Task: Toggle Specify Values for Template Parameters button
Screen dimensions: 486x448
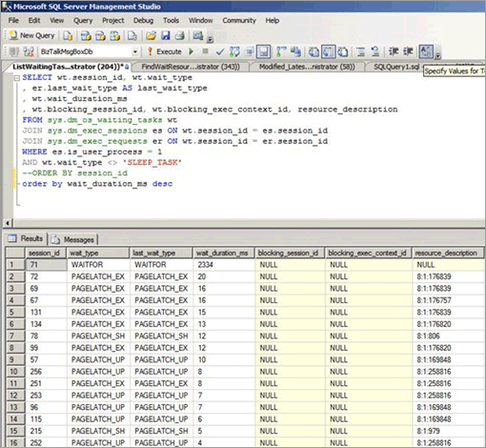Action: click(x=426, y=51)
